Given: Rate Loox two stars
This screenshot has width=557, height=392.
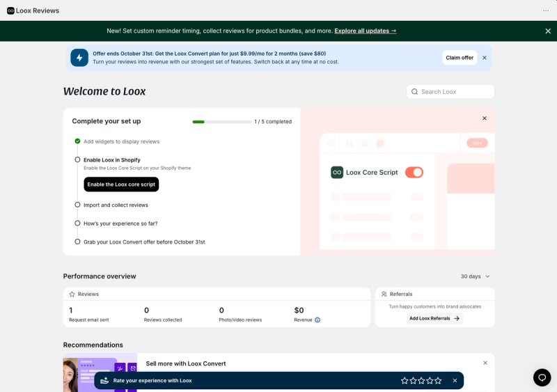Looking at the screenshot, I should [x=413, y=381].
